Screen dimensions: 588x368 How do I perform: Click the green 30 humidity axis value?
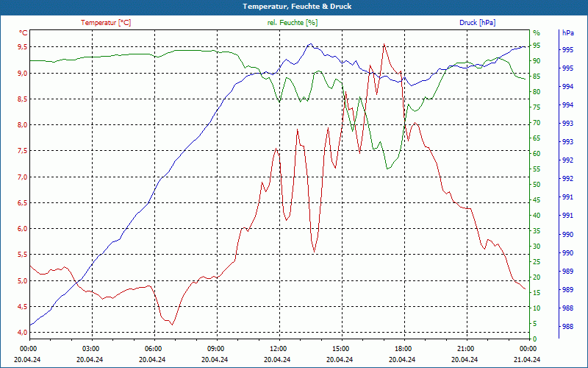(x=537, y=247)
